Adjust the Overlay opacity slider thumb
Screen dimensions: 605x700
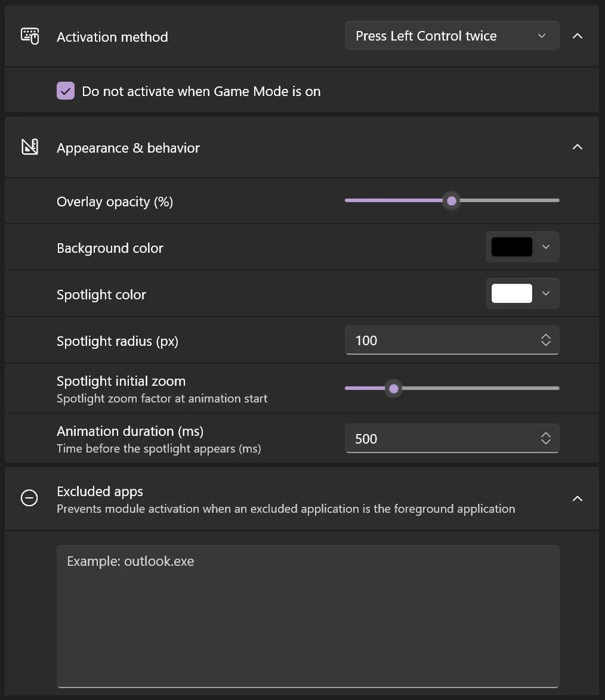click(x=452, y=201)
